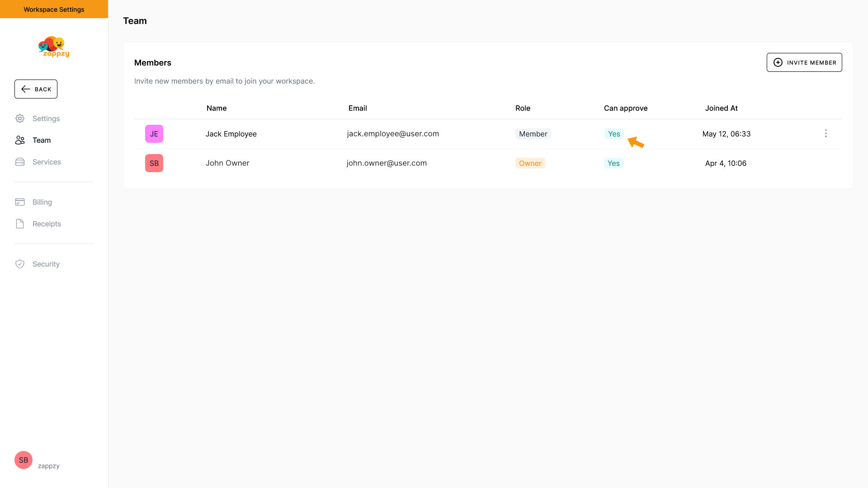Image resolution: width=868 pixels, height=488 pixels.
Task: Click the email john.owner@user.com
Action: click(387, 163)
